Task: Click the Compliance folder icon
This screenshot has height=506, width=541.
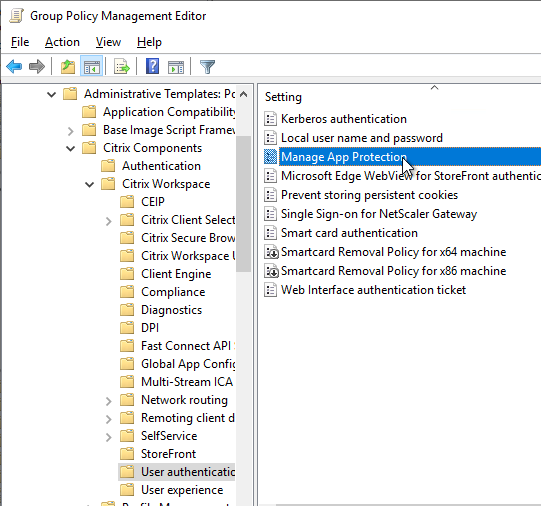Action: (x=127, y=292)
